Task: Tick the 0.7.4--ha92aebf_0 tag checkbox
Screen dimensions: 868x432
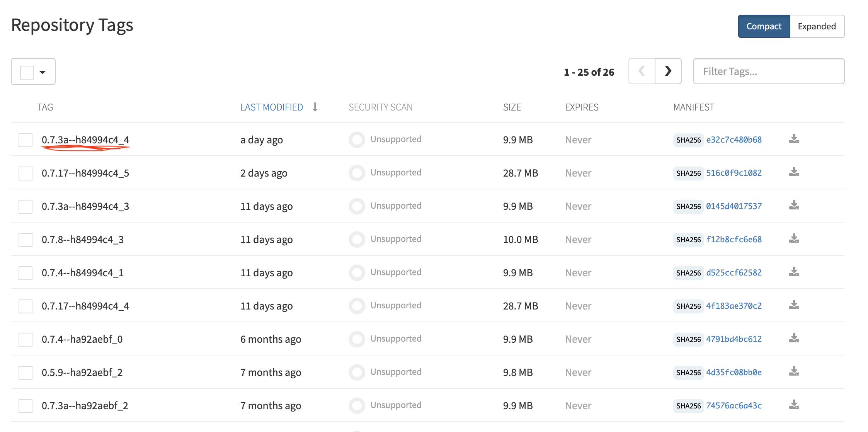Action: click(x=26, y=339)
